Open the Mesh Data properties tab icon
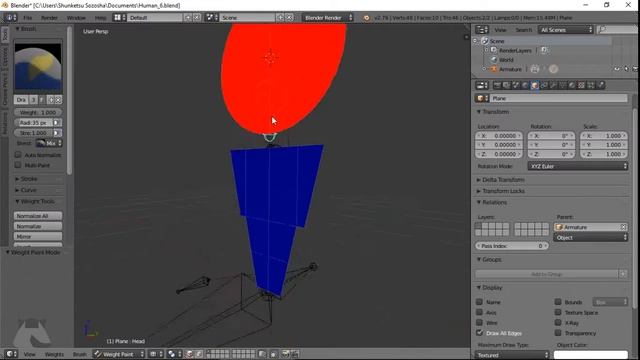 562,85
